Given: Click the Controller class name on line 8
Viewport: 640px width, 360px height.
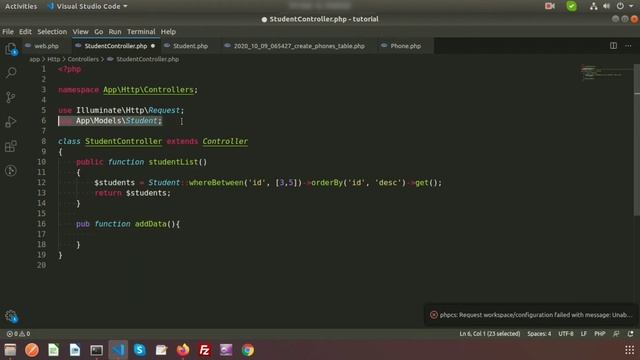Looking at the screenshot, I should coord(225,141).
